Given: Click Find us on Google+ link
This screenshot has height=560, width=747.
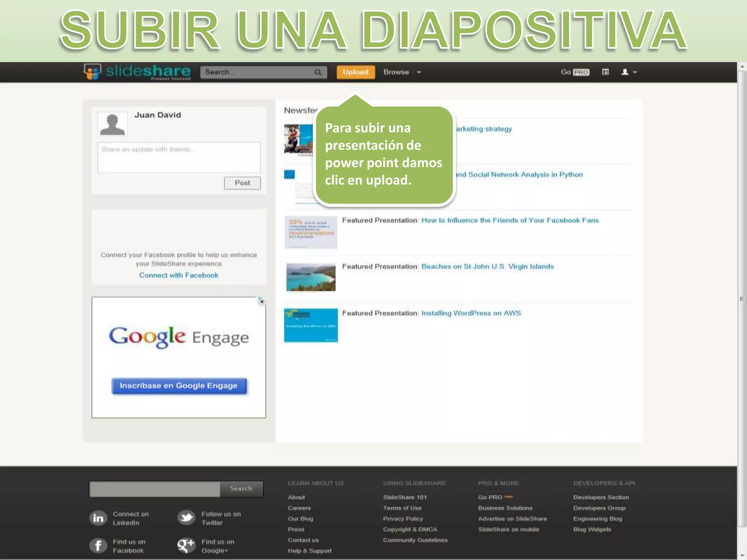Looking at the screenshot, I should coord(218,546).
